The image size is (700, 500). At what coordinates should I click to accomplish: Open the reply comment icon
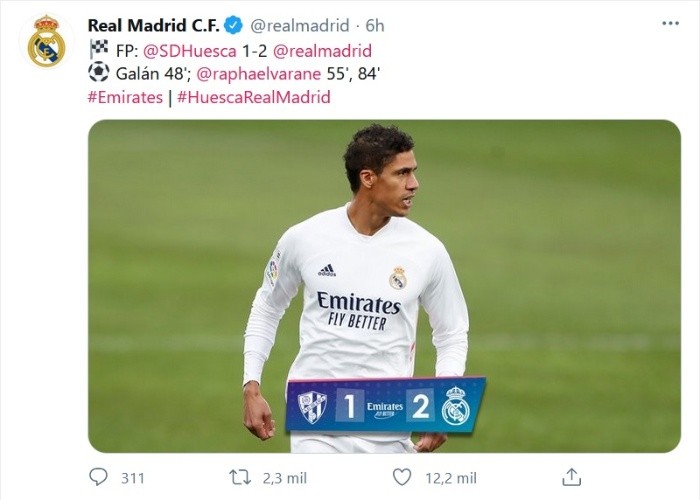tap(98, 477)
